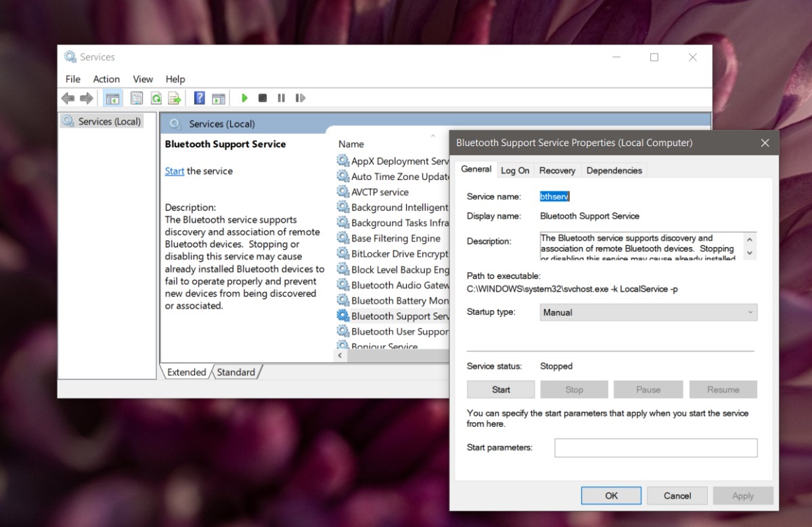Stop the service using the black square icon
This screenshot has height=527, width=812.
tap(263, 98)
